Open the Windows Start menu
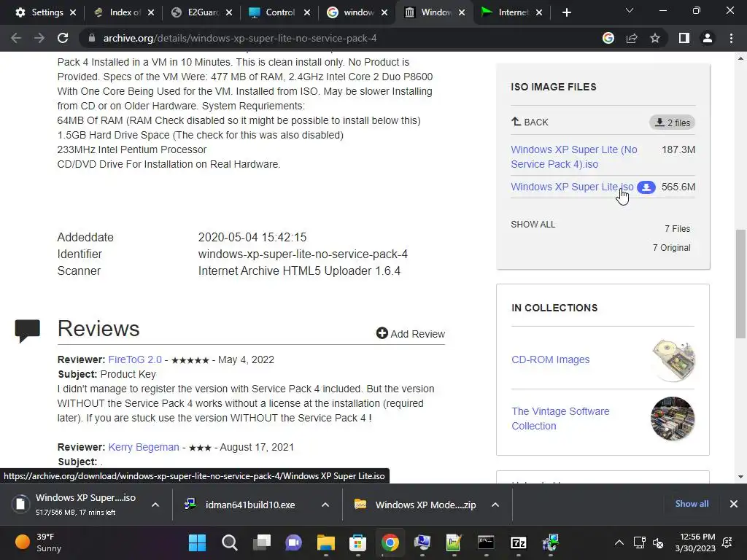747x560 pixels. click(197, 542)
